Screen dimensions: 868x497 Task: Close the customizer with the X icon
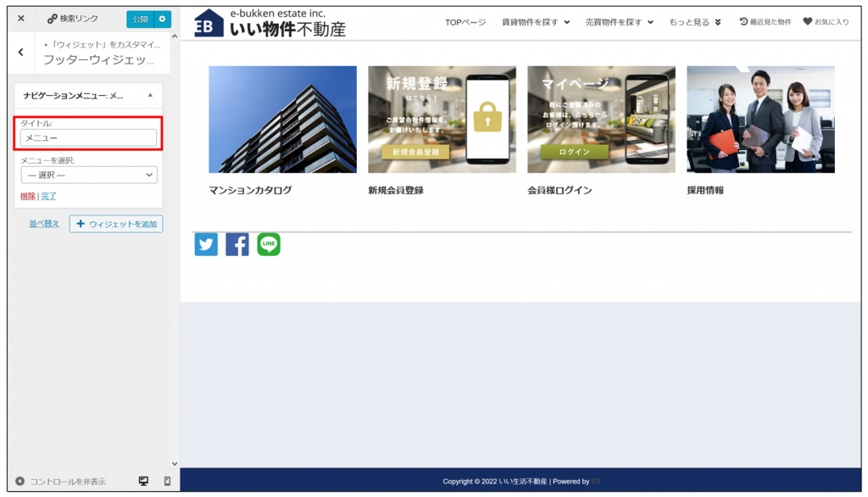(x=21, y=19)
